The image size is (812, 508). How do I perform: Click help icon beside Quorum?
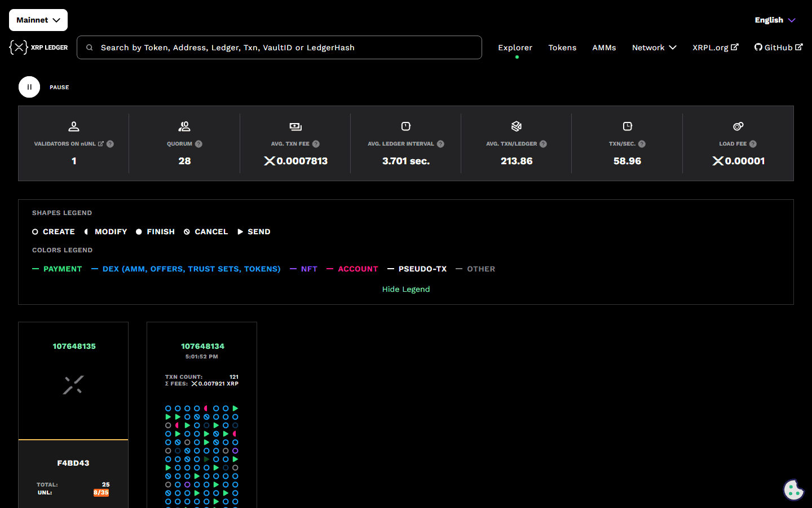(x=198, y=144)
